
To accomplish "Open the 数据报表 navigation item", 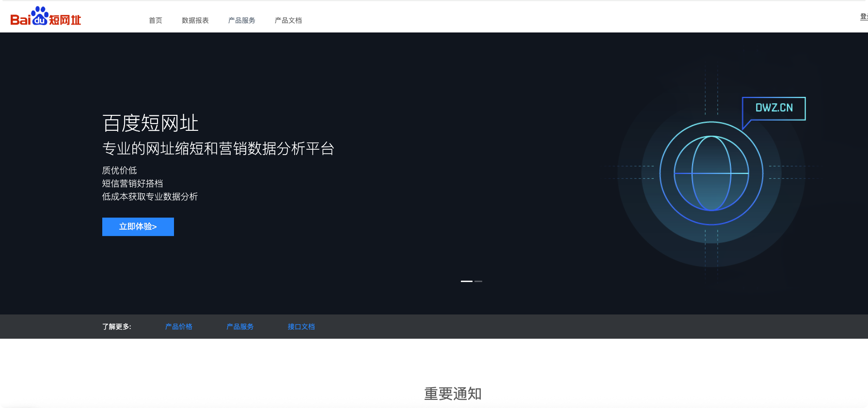I will [195, 20].
